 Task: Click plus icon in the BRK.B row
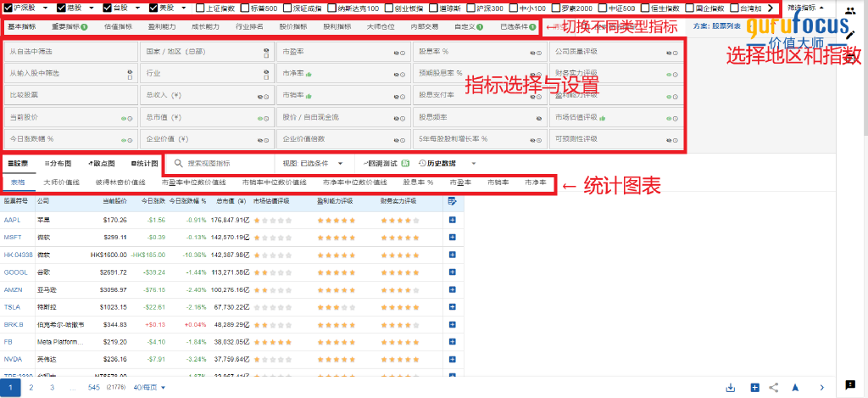453,324
